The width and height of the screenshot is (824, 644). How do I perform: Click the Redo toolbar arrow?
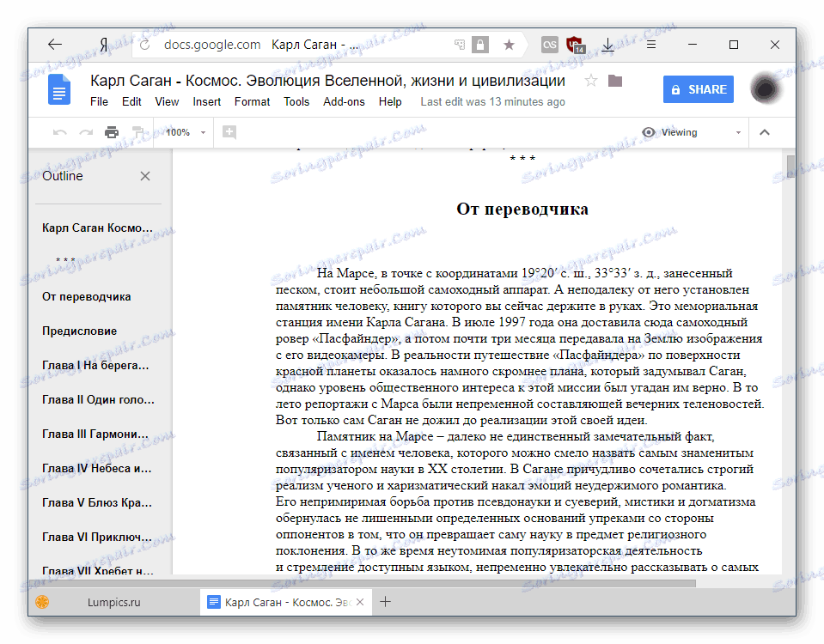point(86,132)
